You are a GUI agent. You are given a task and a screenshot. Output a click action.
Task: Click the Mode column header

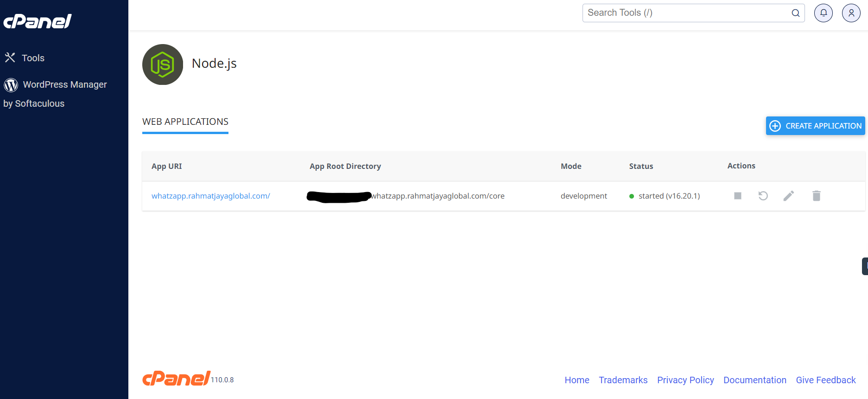(571, 166)
